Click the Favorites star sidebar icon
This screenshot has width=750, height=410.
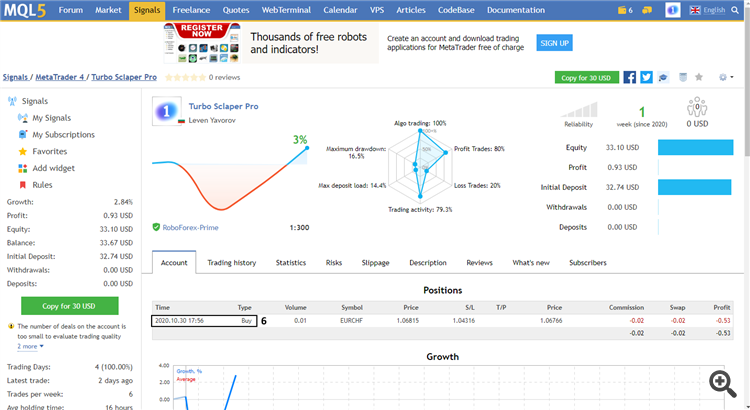click(22, 151)
